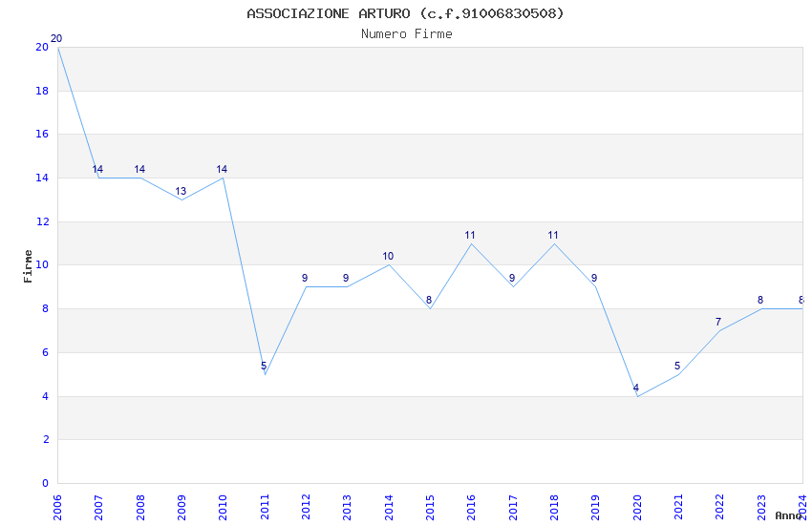The width and height of the screenshot is (812, 525).
Task: Click x-axis year 2021
Action: pos(678,507)
